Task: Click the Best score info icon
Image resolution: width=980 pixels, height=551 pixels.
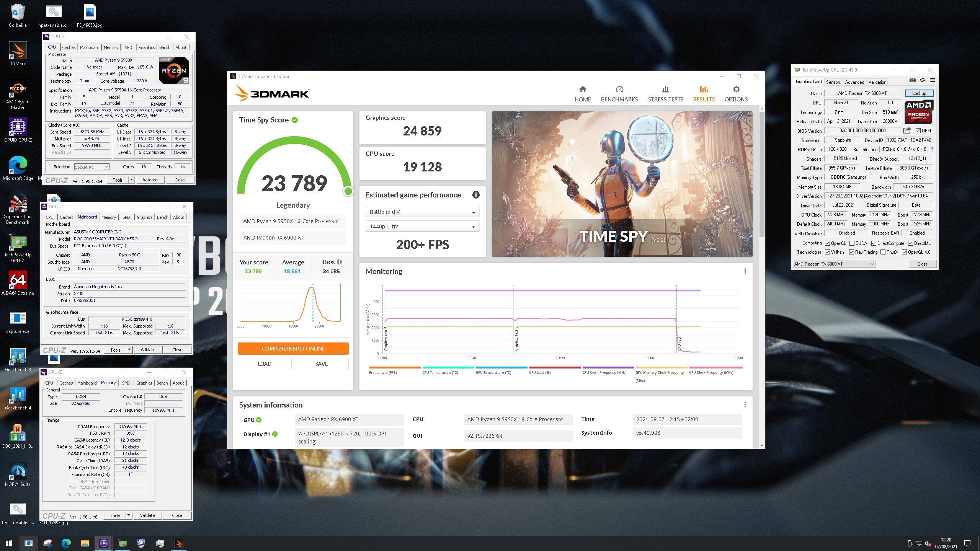Action: pos(339,262)
